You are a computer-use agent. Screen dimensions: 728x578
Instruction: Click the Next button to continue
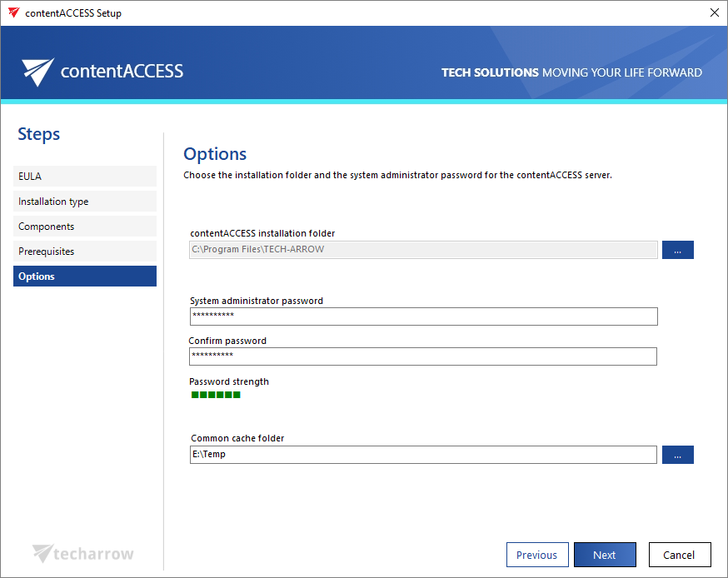point(605,554)
